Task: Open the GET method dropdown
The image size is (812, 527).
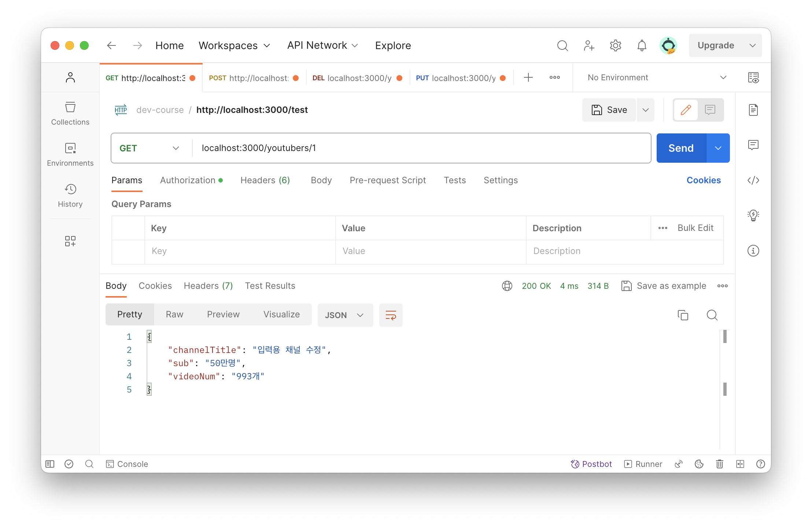Action: (x=150, y=148)
